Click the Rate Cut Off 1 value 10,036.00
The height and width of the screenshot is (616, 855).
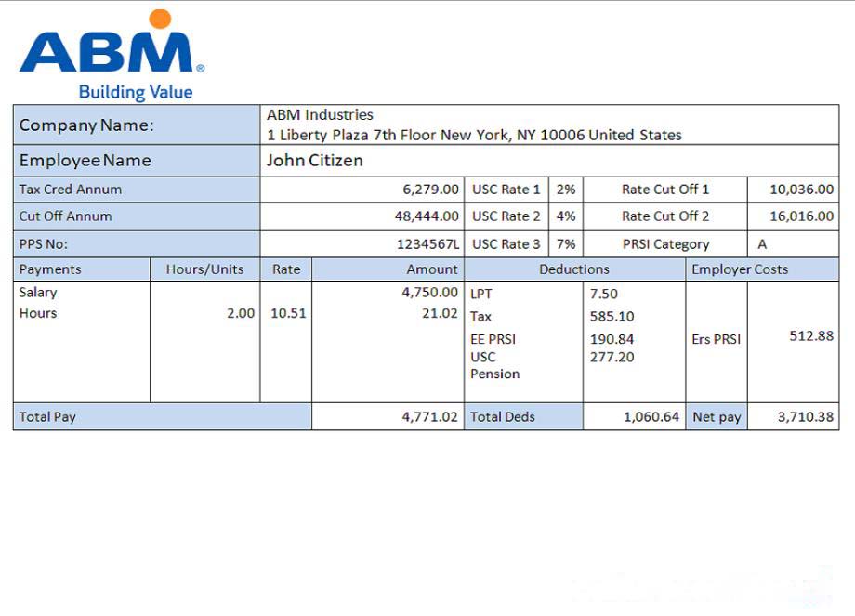pyautogui.click(x=801, y=189)
